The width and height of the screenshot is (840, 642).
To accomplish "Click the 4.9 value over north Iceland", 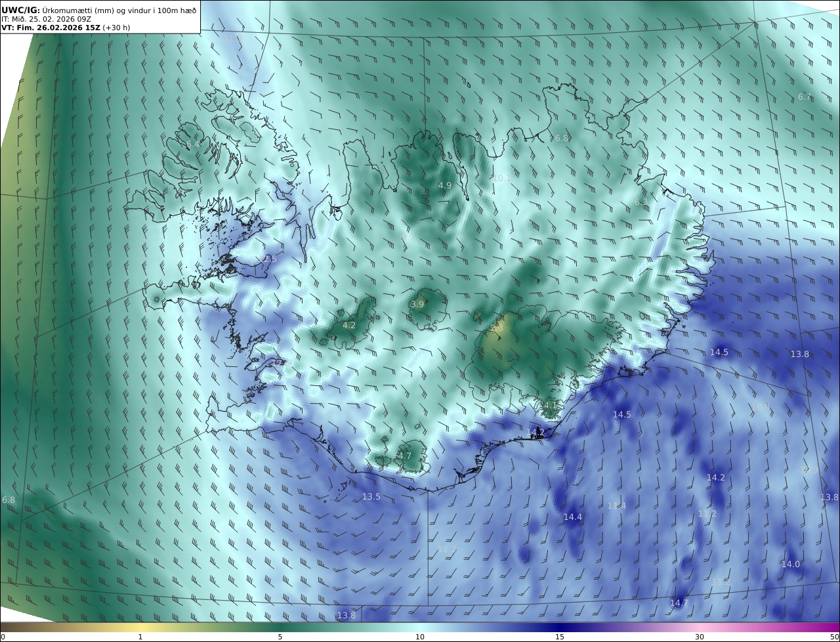I will (445, 186).
